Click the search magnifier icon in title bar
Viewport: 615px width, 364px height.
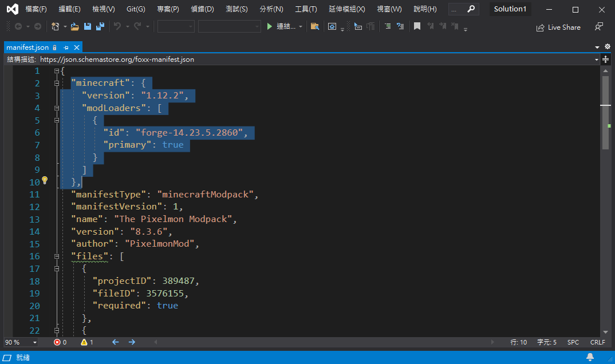click(x=471, y=9)
